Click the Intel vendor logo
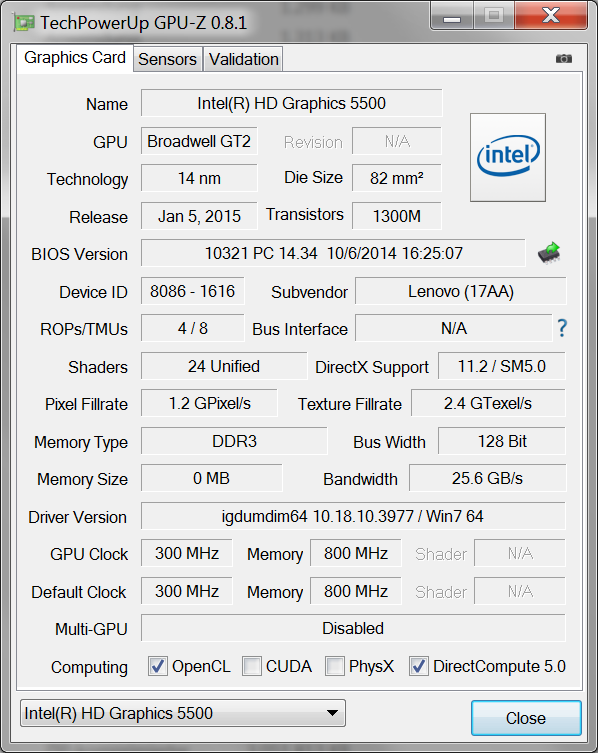 (x=508, y=157)
